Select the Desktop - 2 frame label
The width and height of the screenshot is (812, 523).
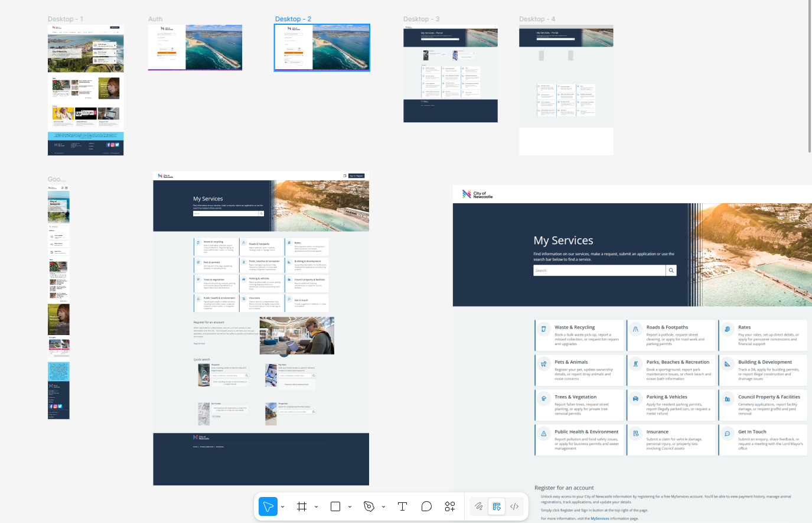[293, 19]
